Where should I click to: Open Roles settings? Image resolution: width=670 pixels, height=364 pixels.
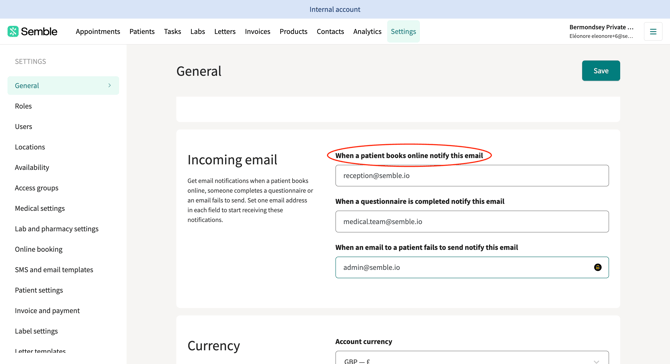pyautogui.click(x=23, y=106)
